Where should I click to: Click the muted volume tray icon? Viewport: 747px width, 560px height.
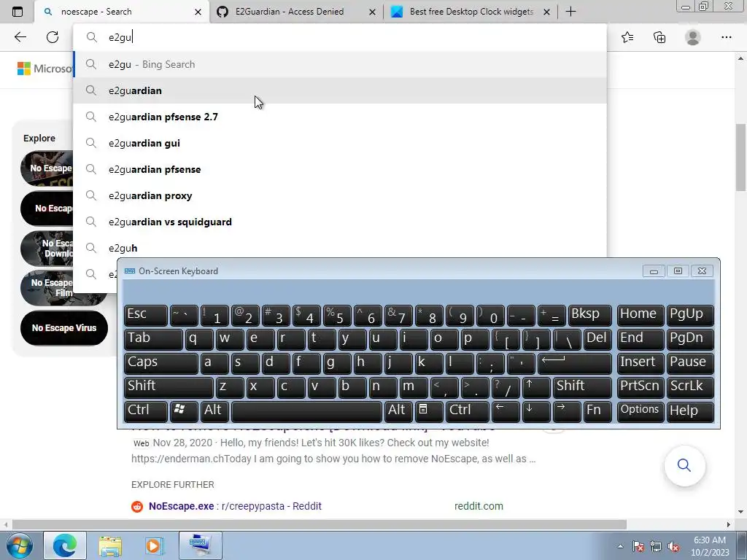tap(673, 546)
